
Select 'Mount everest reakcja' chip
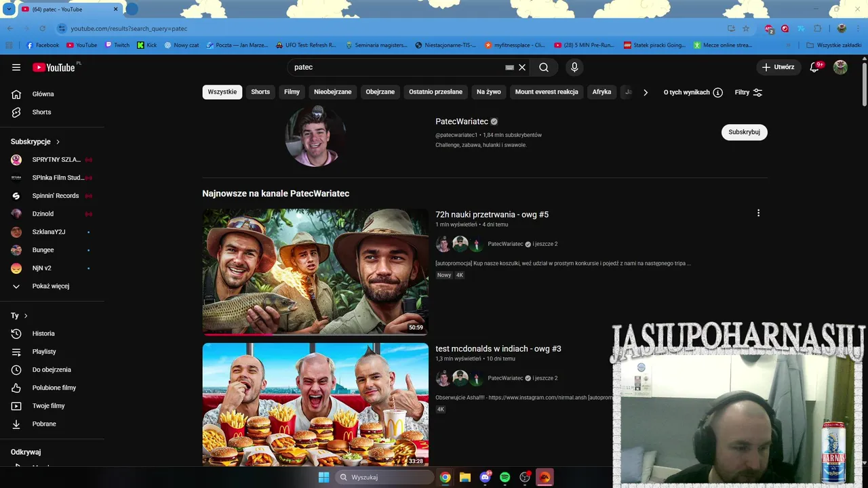point(547,92)
